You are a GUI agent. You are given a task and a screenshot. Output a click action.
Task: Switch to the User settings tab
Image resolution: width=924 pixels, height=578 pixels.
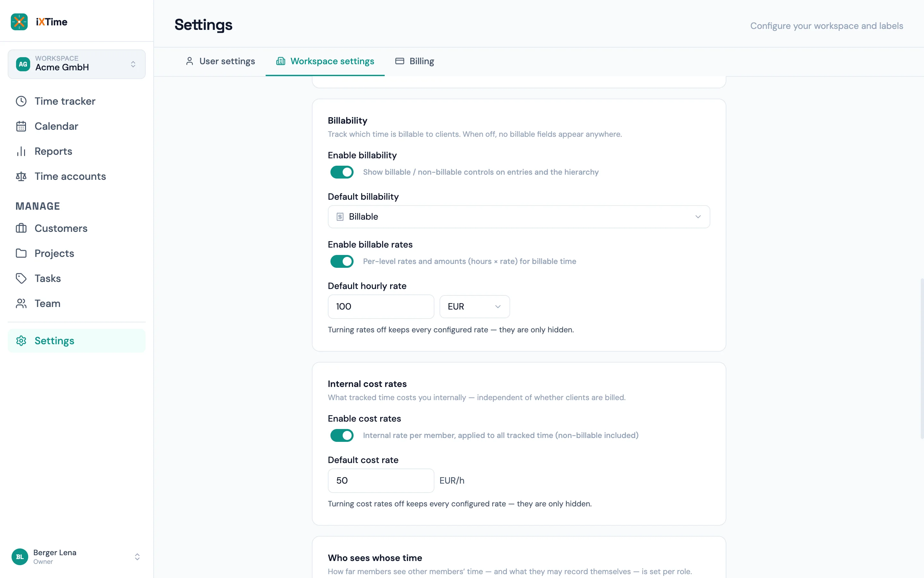(x=220, y=61)
